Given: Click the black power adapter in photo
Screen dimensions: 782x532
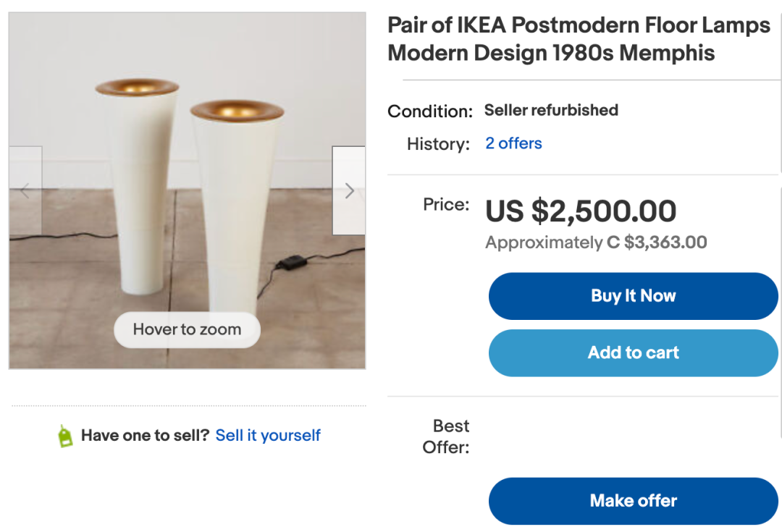Looking at the screenshot, I should coord(294,261).
